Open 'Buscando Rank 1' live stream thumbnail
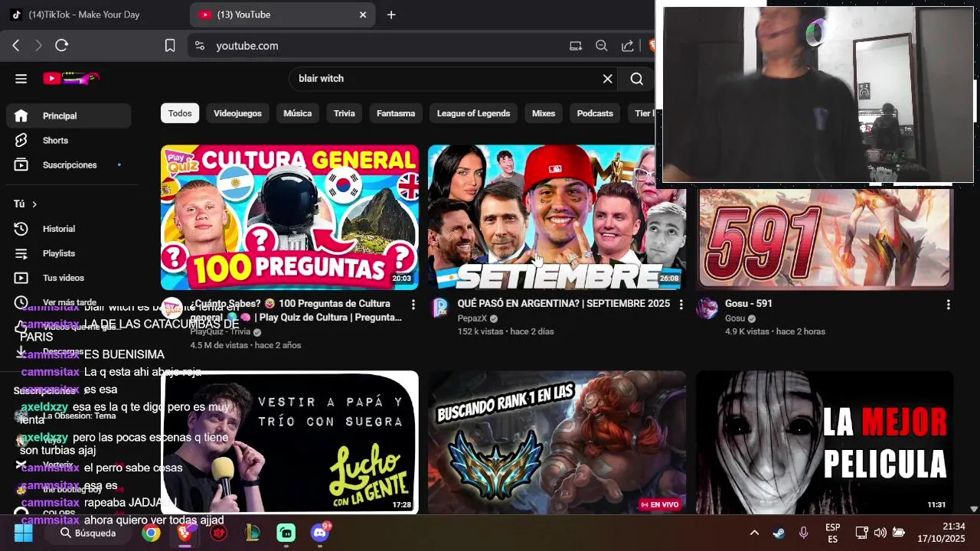 pyautogui.click(x=556, y=442)
